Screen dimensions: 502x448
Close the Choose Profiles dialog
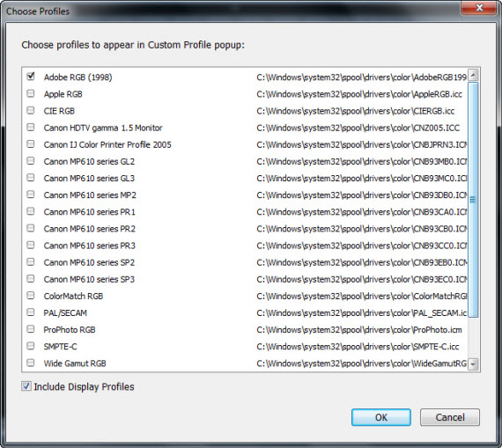(x=479, y=7)
